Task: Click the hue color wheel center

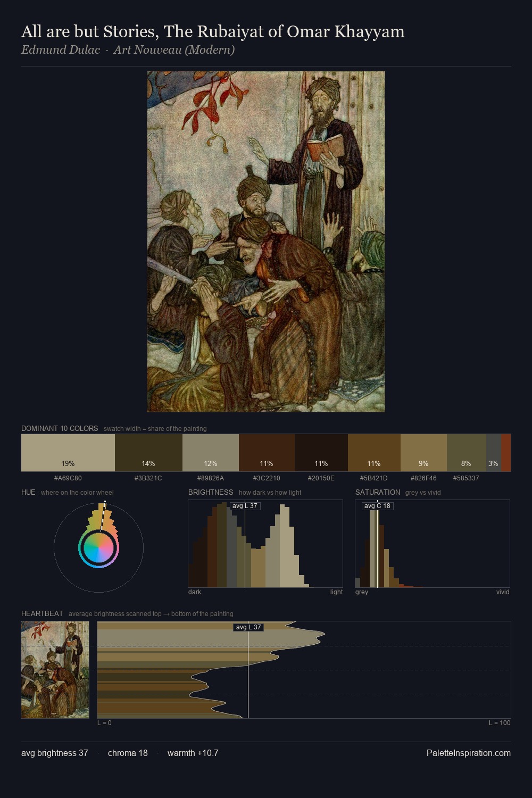Action: [99, 547]
